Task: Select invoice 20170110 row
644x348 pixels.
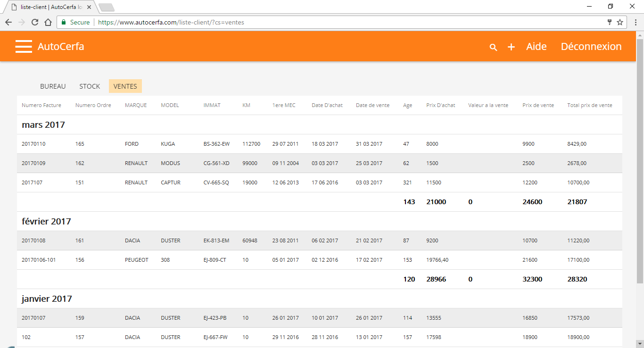Action: click(x=320, y=144)
